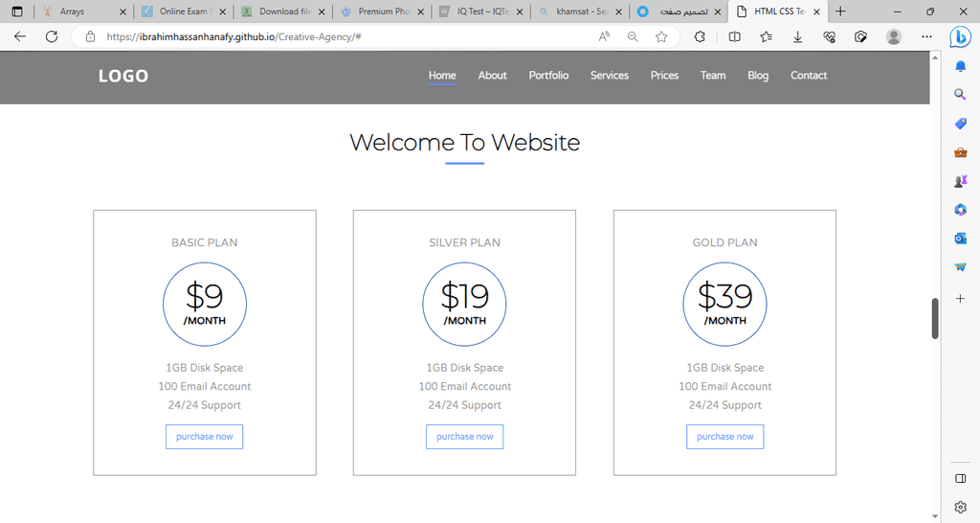The image size is (980, 523).
Task: Toggle sidebar visibility panel icon
Action: point(961,479)
